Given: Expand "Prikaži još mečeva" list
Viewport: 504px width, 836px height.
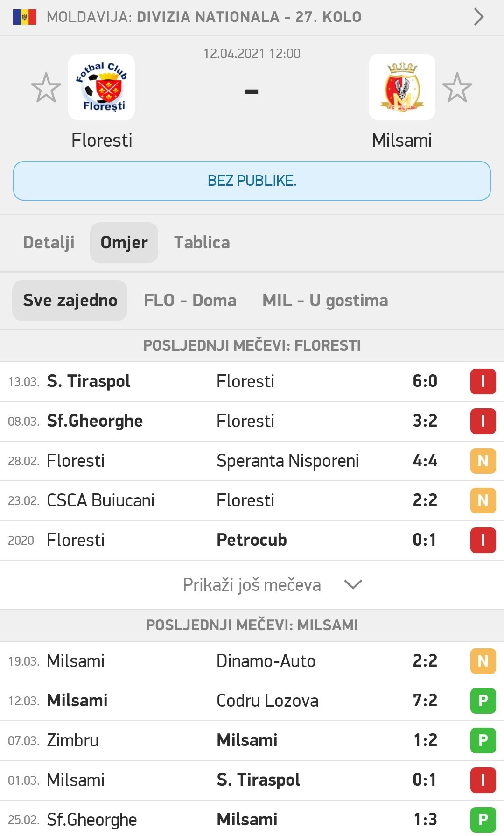Looking at the screenshot, I should [x=252, y=585].
